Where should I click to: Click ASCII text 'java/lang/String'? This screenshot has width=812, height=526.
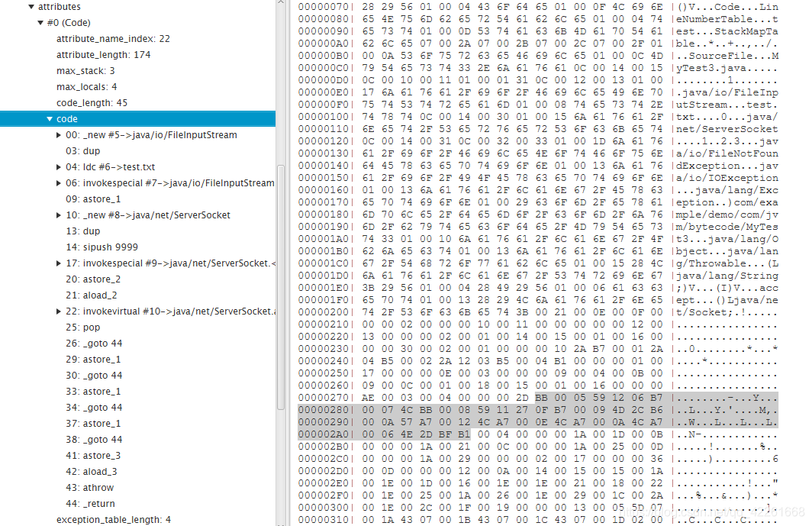coord(727,276)
